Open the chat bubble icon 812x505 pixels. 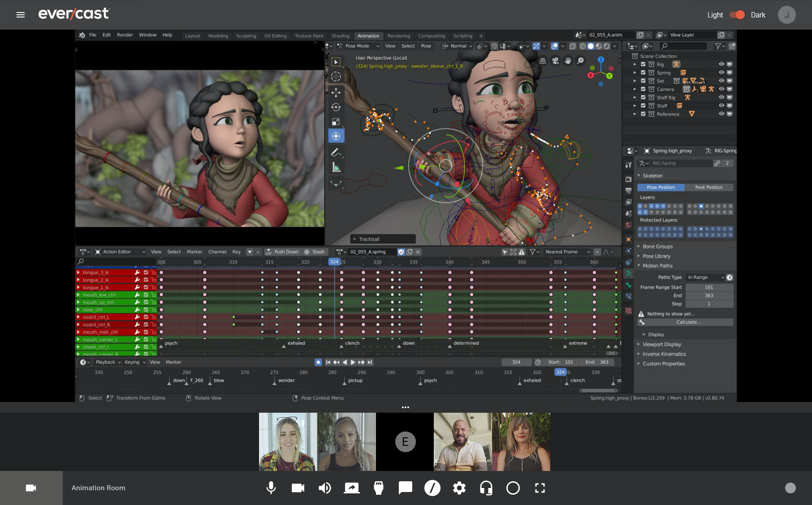point(406,488)
